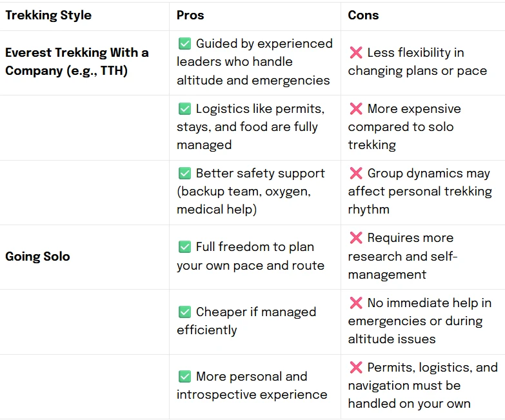Click the green checkmark next to "Logistics like permits"

[x=184, y=109]
